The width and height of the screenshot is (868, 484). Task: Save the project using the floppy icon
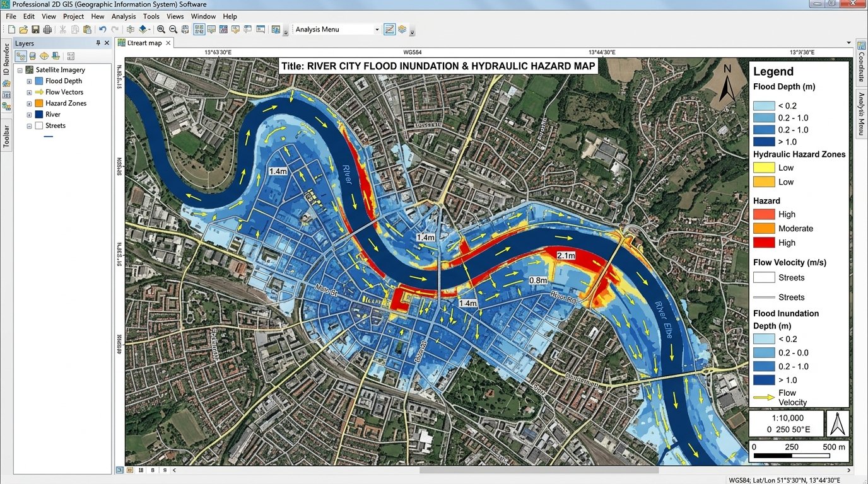pyautogui.click(x=35, y=29)
